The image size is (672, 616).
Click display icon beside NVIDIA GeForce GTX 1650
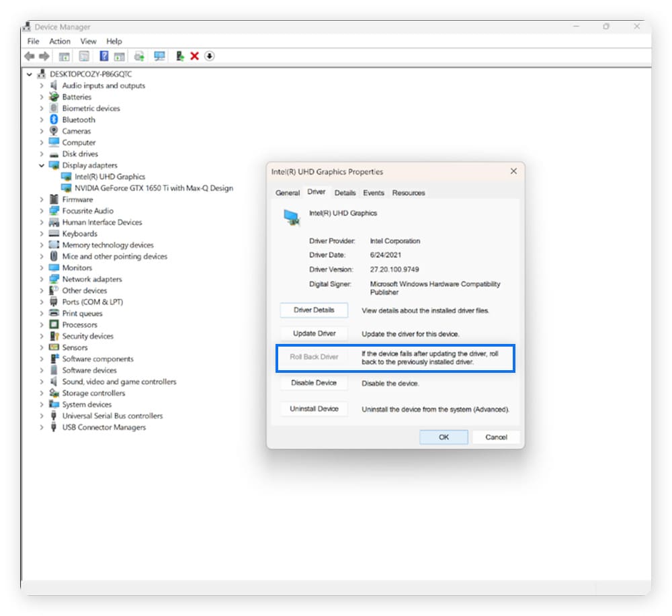click(67, 187)
